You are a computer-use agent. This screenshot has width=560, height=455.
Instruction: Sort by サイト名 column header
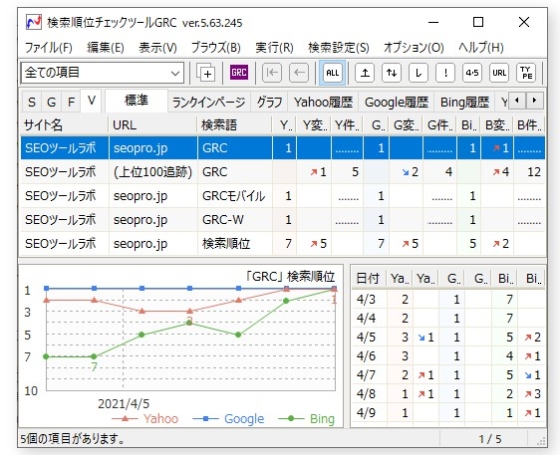(64, 125)
